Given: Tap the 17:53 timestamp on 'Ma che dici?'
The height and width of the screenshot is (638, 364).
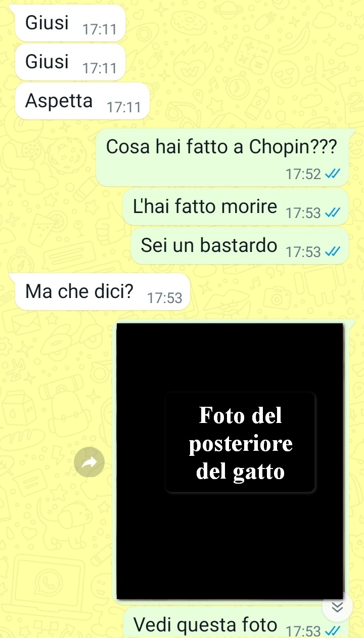Looking at the screenshot, I should [x=164, y=299].
